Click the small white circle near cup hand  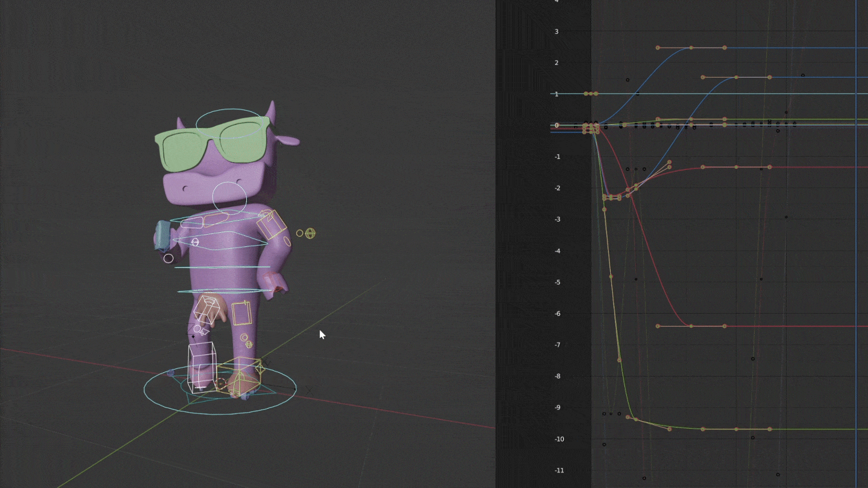[x=168, y=258]
